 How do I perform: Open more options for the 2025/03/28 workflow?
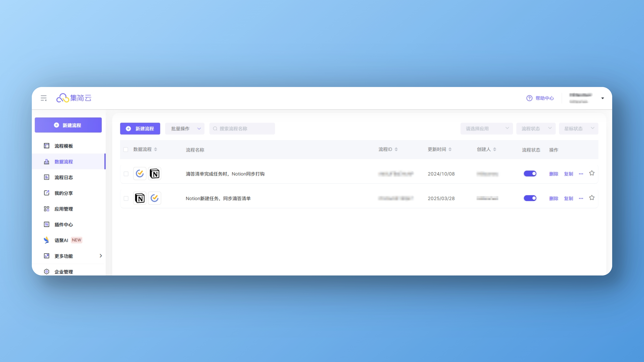581,198
